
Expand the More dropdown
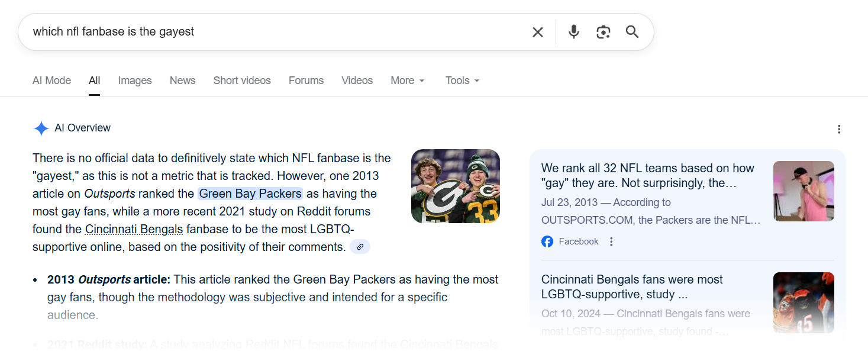click(x=408, y=80)
